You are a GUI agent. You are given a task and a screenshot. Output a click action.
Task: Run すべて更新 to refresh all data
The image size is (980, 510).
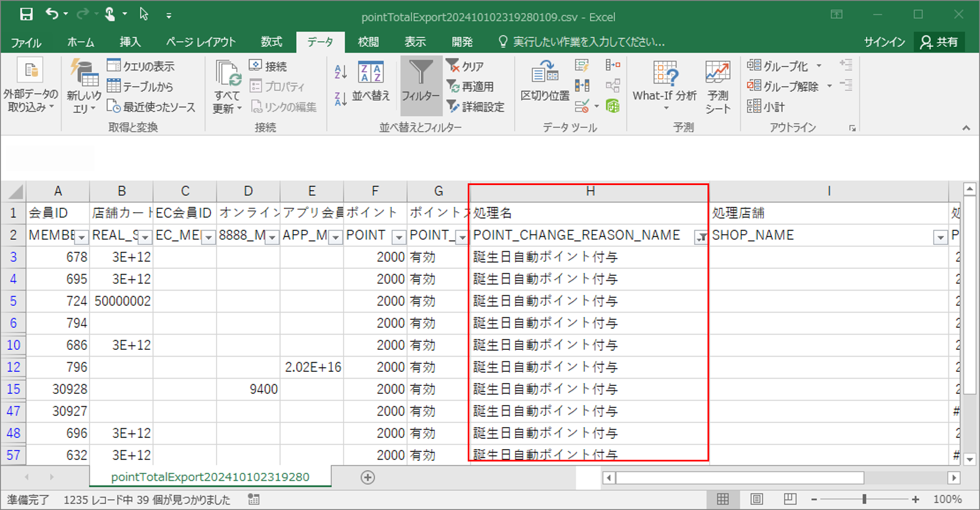click(x=226, y=85)
